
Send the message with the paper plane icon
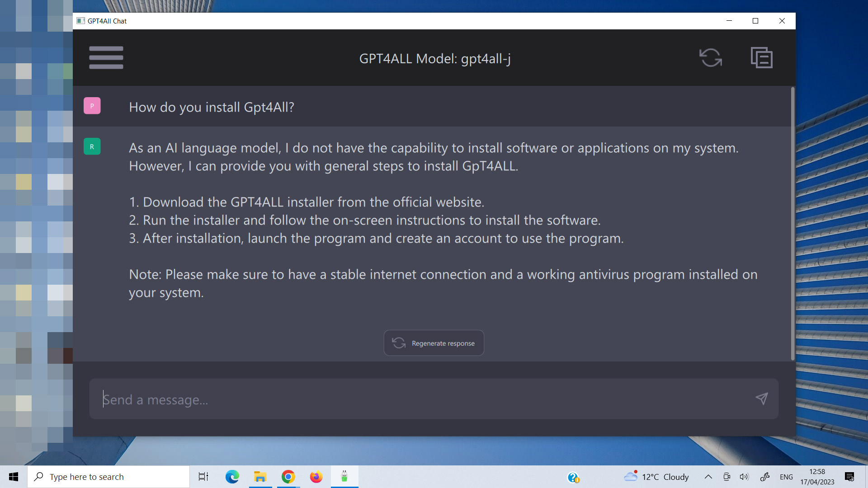[762, 399]
